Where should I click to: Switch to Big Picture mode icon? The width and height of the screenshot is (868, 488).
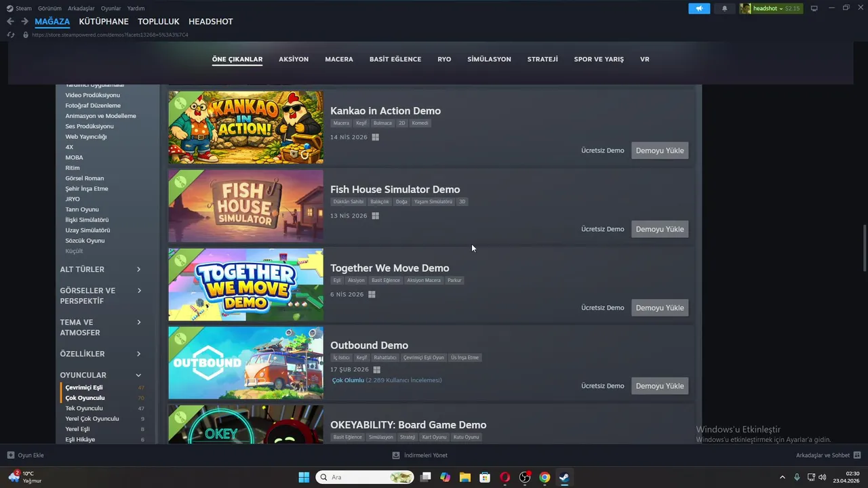coord(814,8)
